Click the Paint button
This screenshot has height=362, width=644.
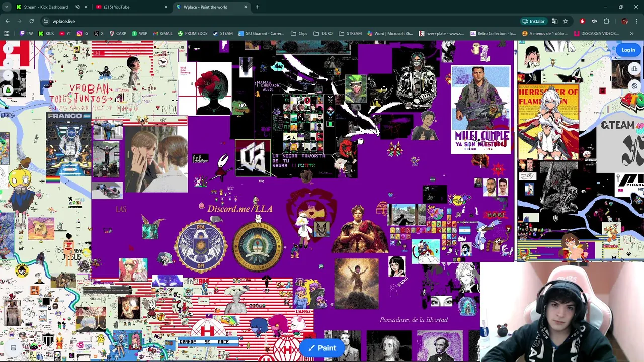click(x=322, y=348)
